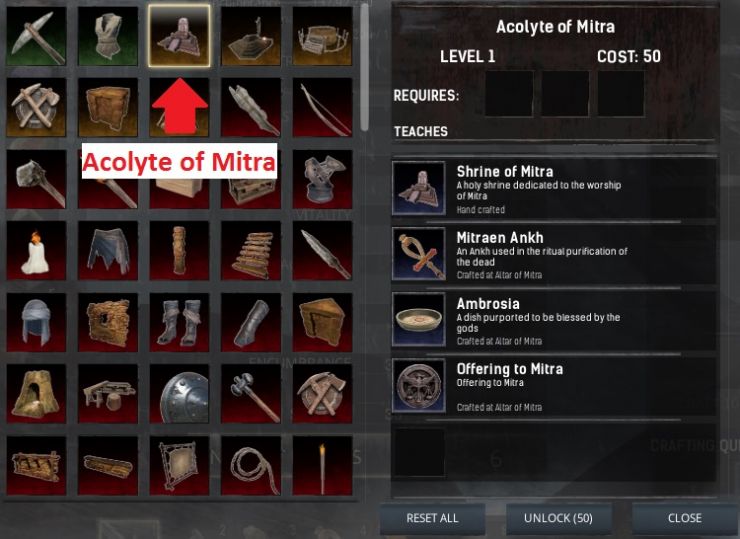Screen dimensions: 740x539
Task: Pick the war hammer recipe icon
Action: click(251, 394)
